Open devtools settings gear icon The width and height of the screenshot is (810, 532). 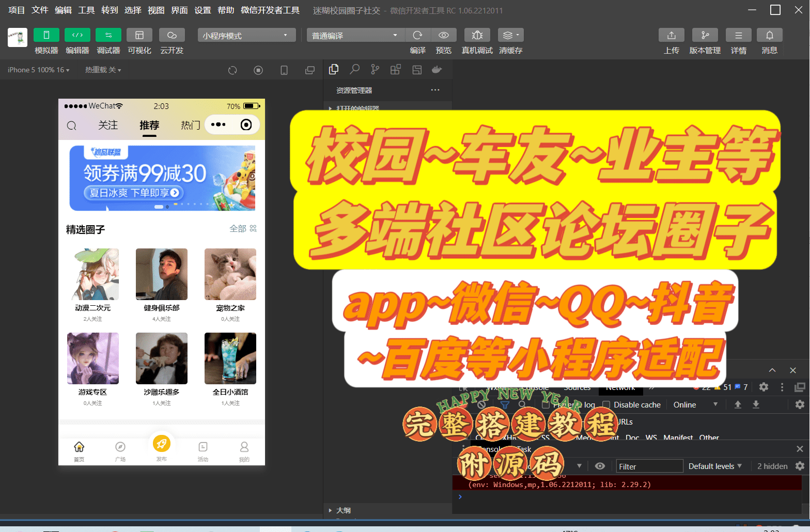pyautogui.click(x=764, y=387)
